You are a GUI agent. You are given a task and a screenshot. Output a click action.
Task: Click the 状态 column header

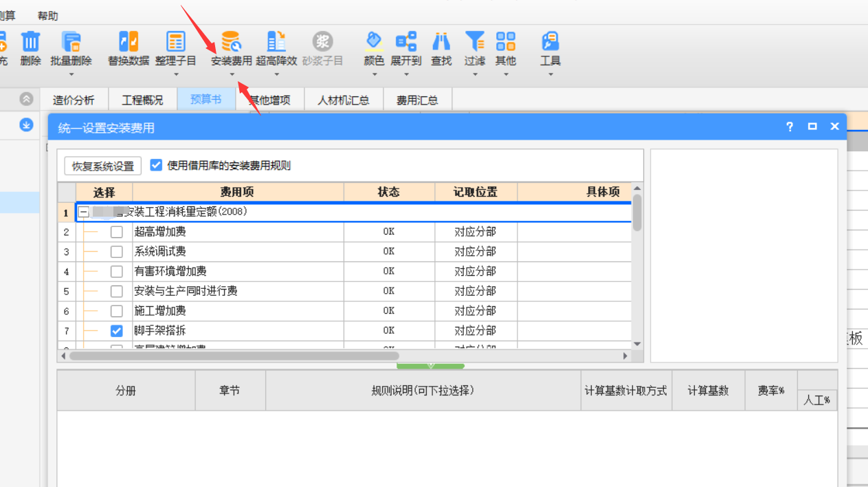point(389,192)
